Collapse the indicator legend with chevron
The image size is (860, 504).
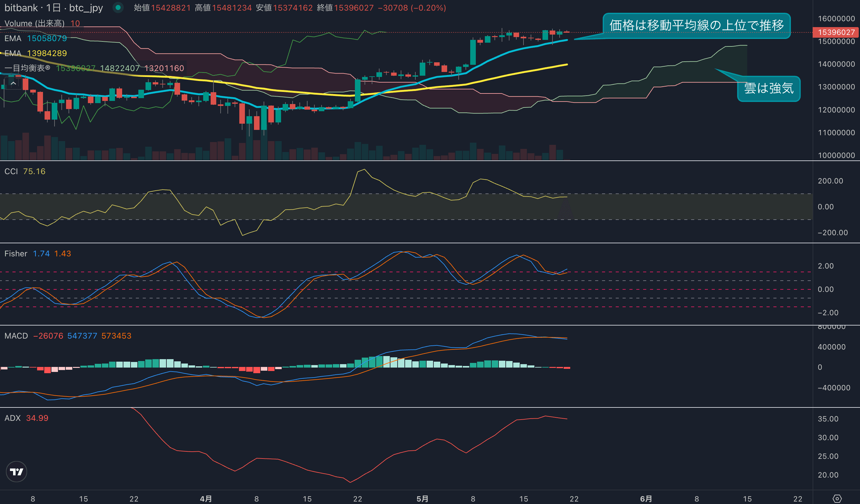13,83
